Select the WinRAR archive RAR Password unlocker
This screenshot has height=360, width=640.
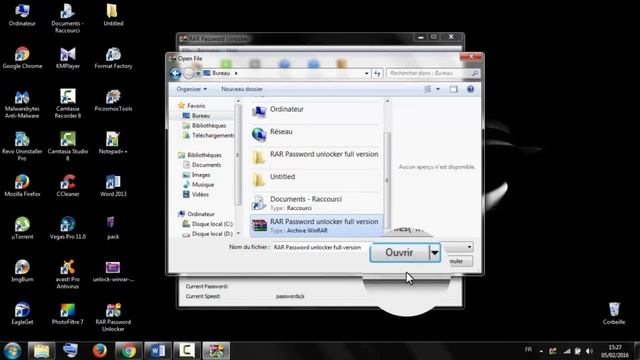[316, 225]
